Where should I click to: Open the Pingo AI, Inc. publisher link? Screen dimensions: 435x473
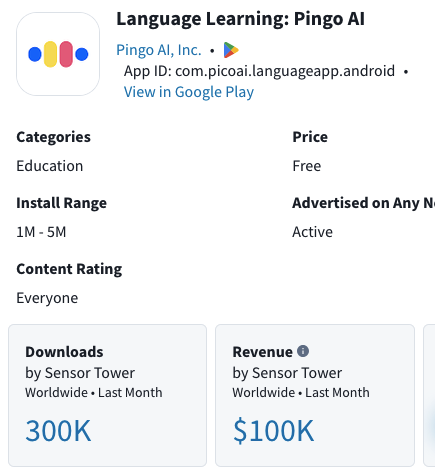(x=159, y=50)
